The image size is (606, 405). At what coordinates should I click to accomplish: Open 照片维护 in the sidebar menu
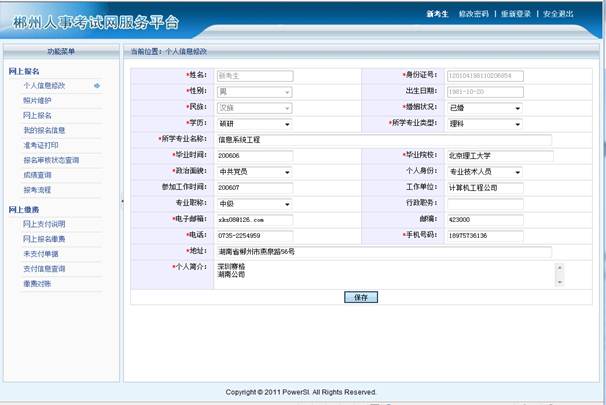pos(37,101)
